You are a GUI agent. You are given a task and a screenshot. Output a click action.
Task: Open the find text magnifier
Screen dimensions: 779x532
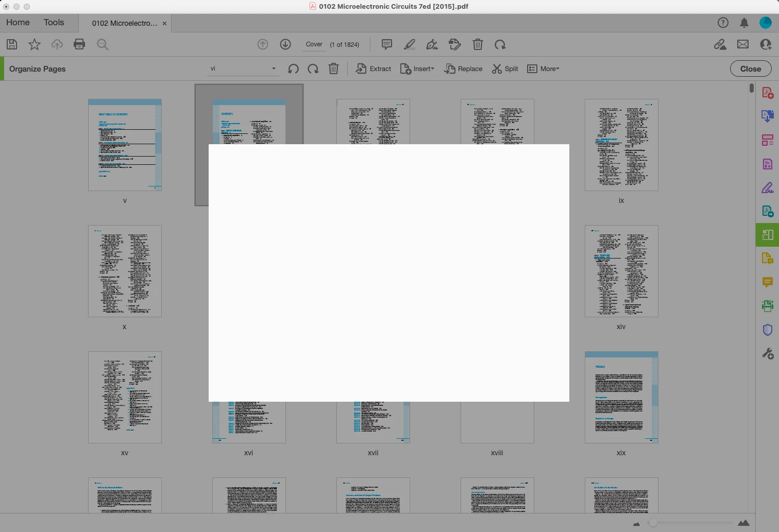103,44
